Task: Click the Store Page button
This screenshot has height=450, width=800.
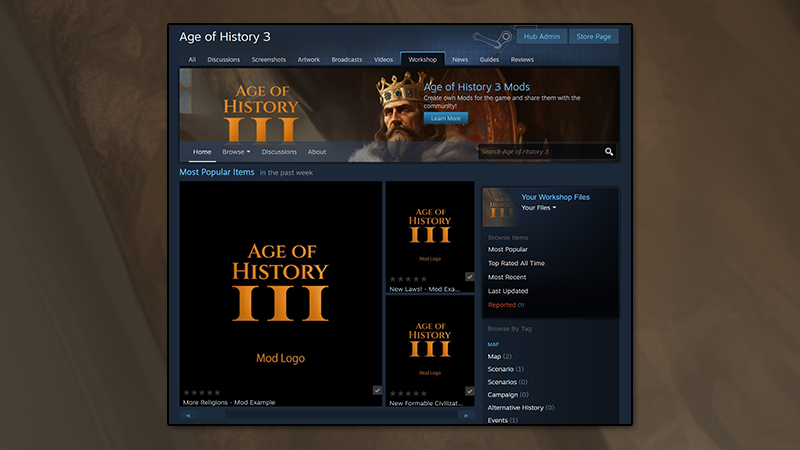Action: tap(593, 36)
